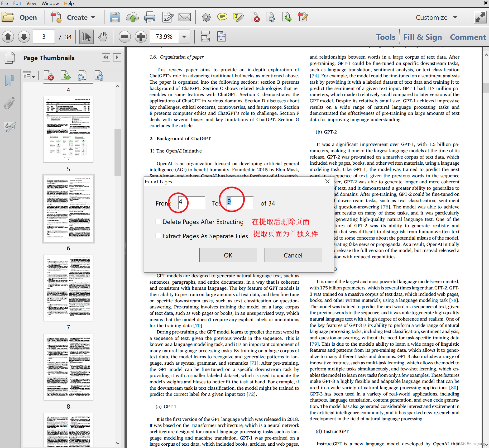Select page 6 thumbnail

pyautogui.click(x=68, y=208)
